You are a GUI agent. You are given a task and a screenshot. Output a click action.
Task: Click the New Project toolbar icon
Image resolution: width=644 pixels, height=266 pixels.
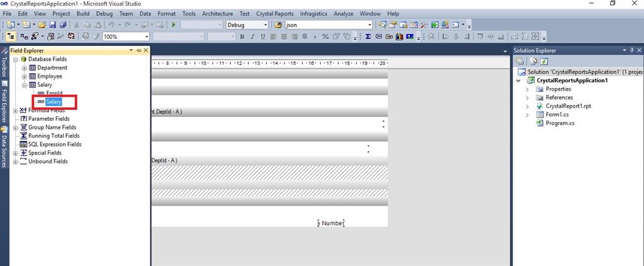(11, 25)
